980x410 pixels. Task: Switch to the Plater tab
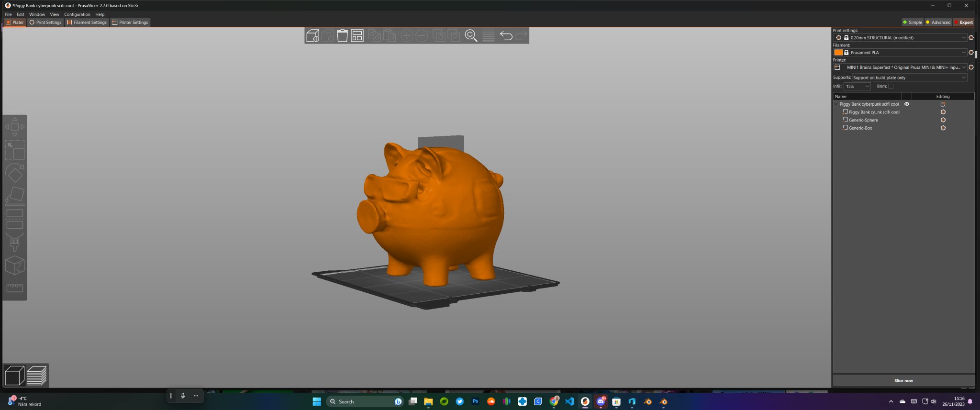pyautogui.click(x=14, y=22)
